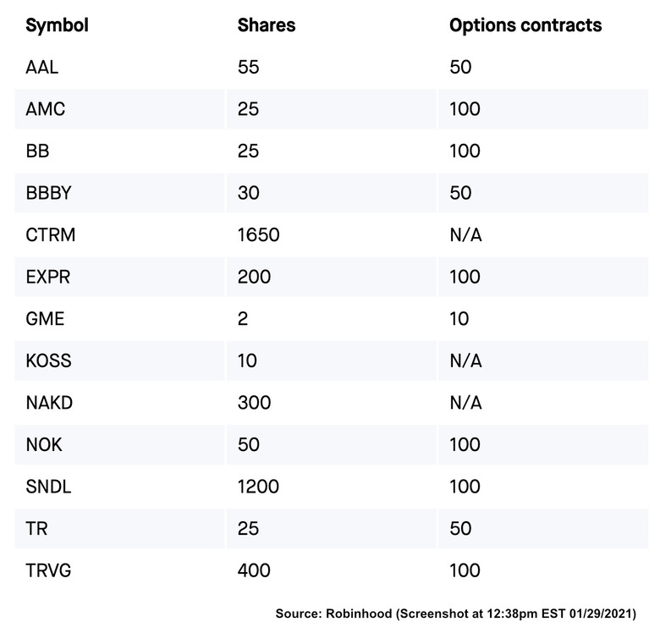Viewport: 660px width, 644px height.
Task: Select the GME symbol cell
Action: [45, 319]
